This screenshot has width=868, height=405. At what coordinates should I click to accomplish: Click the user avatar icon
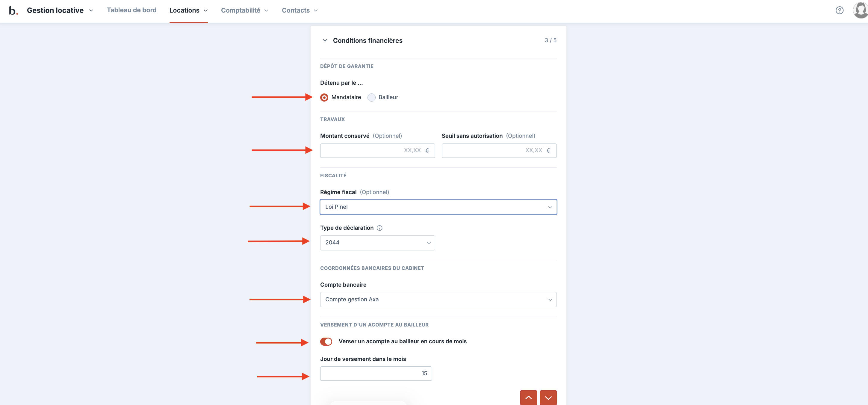pos(861,10)
